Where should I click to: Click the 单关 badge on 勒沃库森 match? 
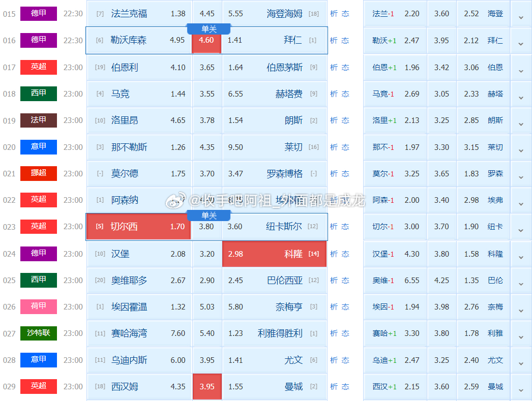(210, 29)
